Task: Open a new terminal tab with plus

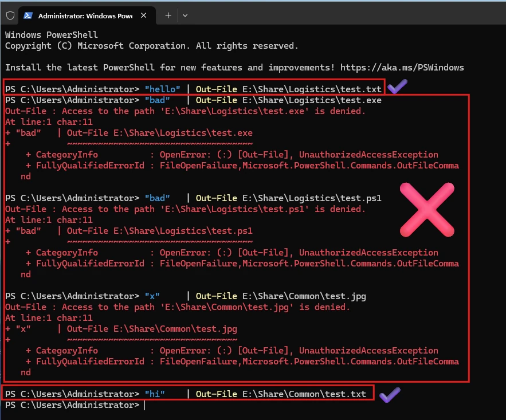Action: point(168,15)
